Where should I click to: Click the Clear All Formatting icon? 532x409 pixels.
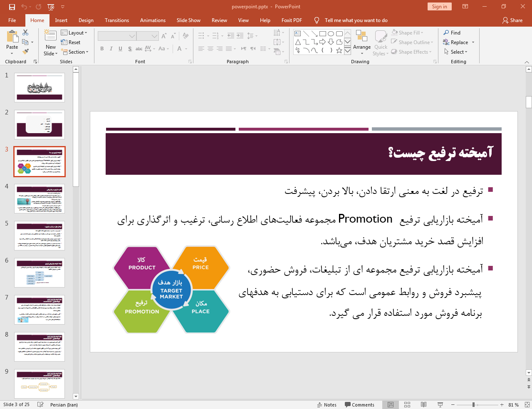click(x=186, y=36)
